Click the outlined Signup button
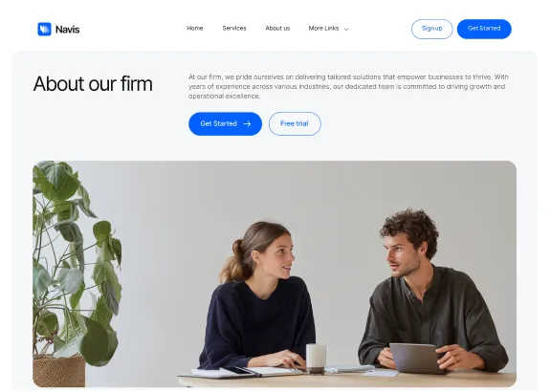The width and height of the screenshot is (551, 392). pos(431,29)
